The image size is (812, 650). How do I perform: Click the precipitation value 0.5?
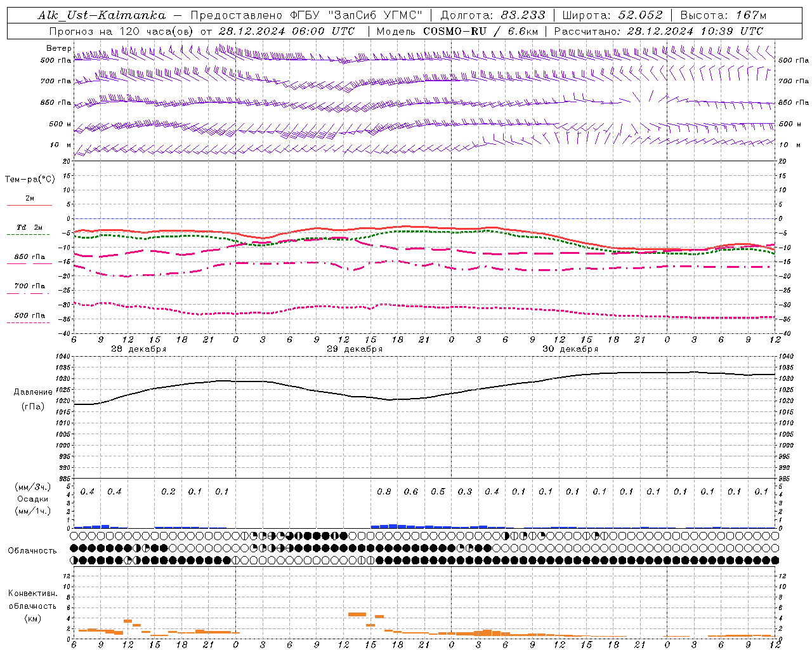click(438, 492)
